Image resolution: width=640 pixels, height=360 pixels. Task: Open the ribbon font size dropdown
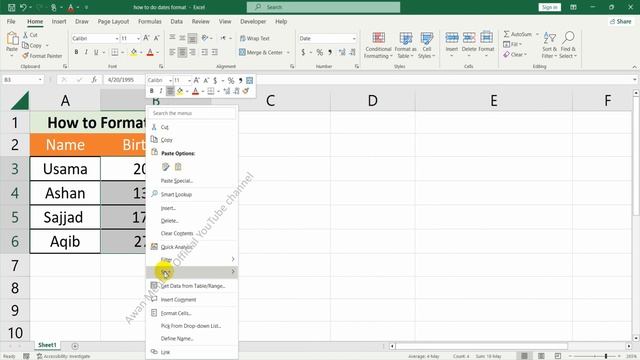[138, 38]
